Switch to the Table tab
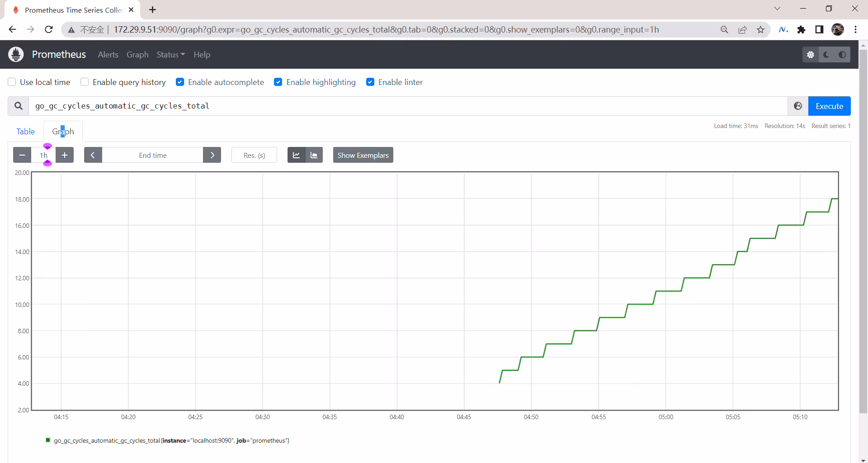The image size is (868, 463). (x=26, y=132)
